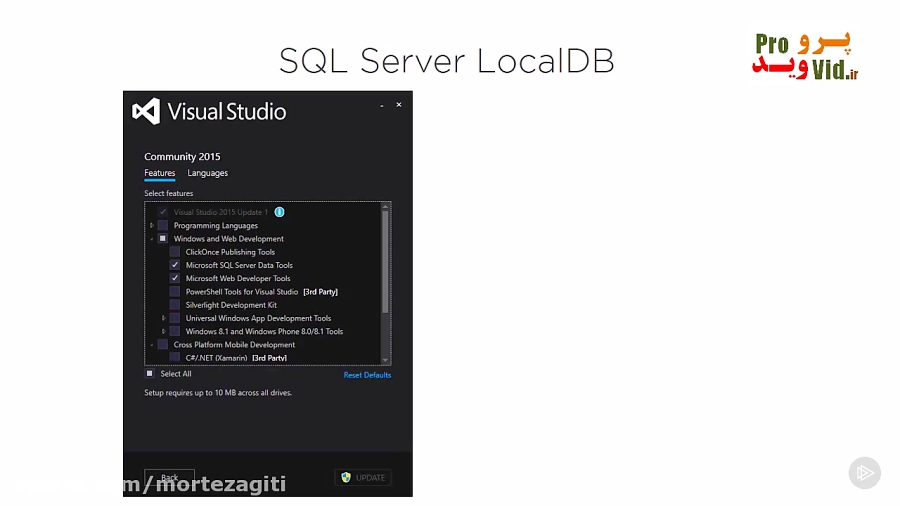Image resolution: width=900 pixels, height=506 pixels.
Task: Click the scrollbar down arrow
Action: pyautogui.click(x=385, y=360)
